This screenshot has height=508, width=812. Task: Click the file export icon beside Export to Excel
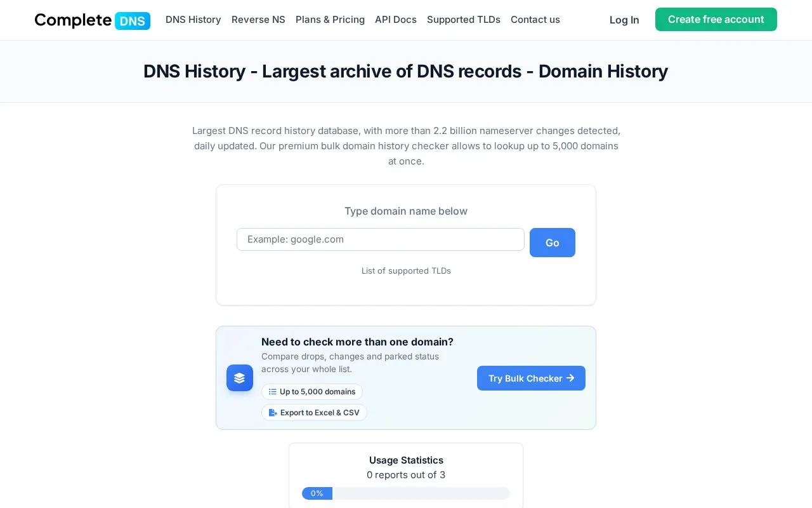coord(273,413)
